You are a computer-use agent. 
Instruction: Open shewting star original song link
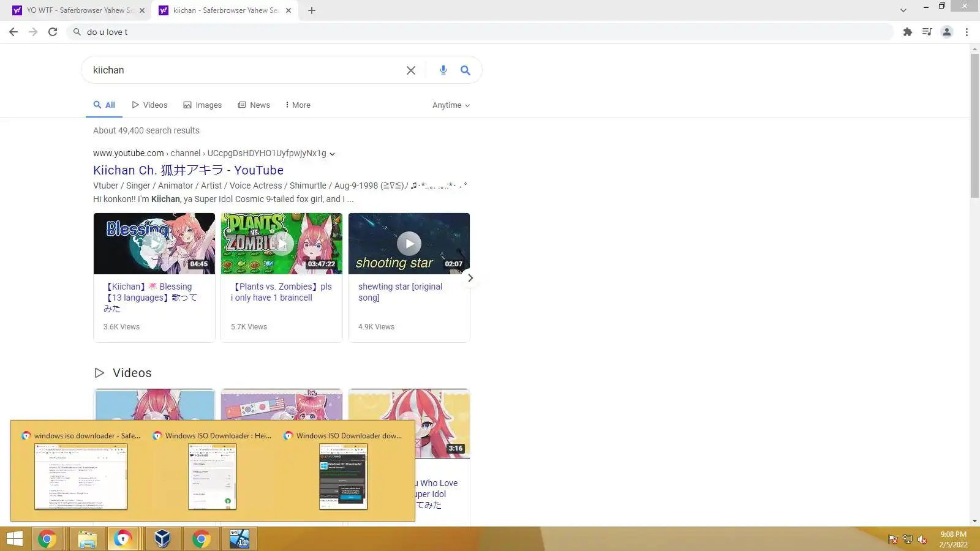pos(400,292)
